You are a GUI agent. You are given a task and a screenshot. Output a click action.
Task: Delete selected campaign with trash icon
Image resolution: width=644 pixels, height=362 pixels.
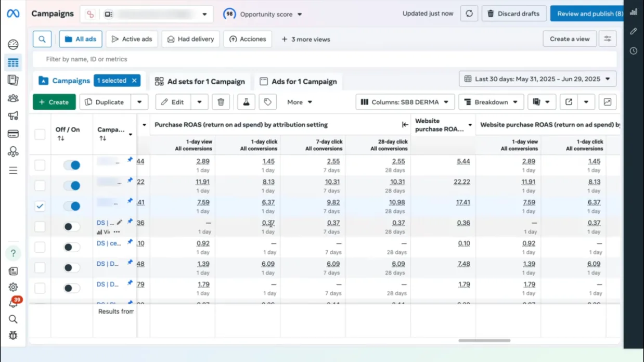(221, 102)
